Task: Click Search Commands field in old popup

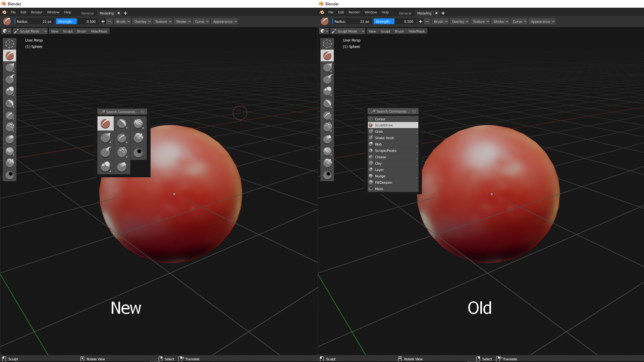Action: coord(393,111)
